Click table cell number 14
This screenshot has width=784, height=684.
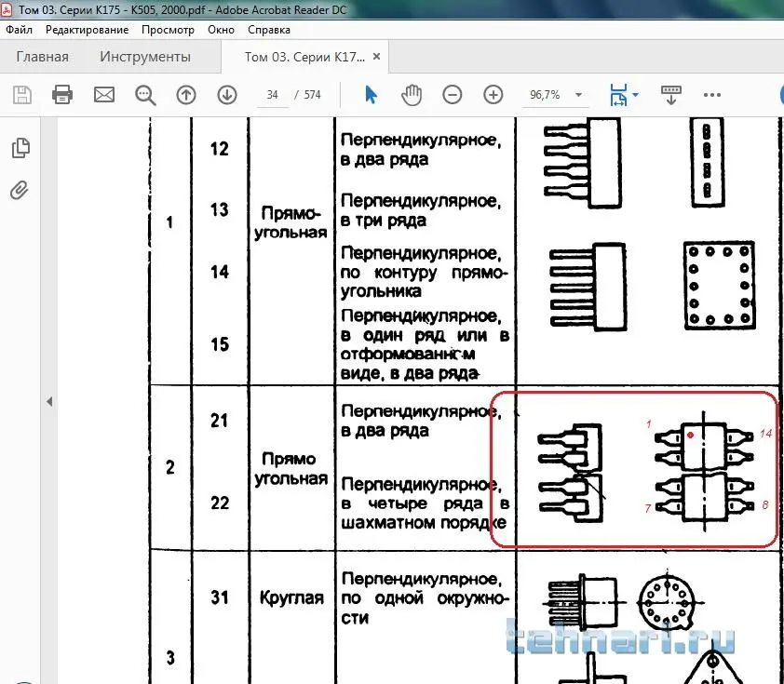(220, 272)
